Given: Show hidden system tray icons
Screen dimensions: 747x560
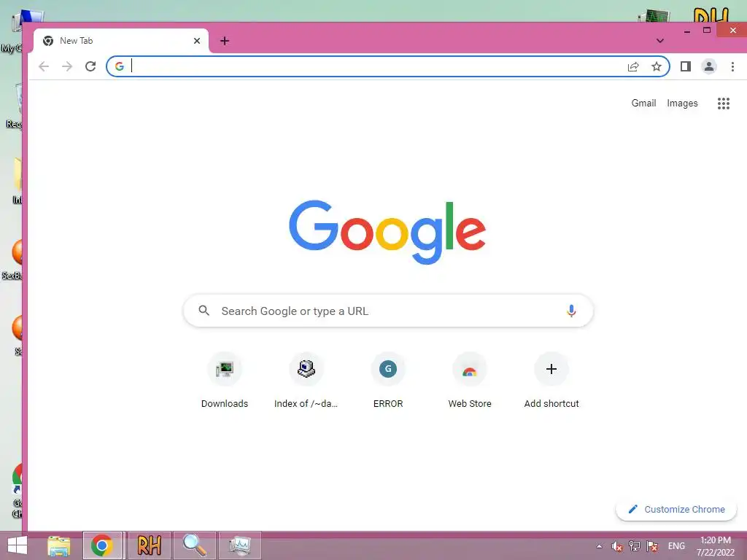Looking at the screenshot, I should pyautogui.click(x=599, y=546).
